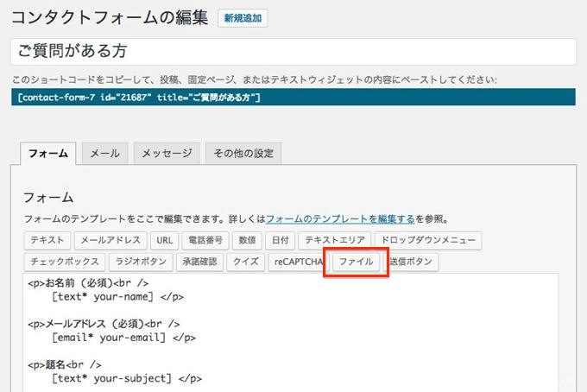Click the 数値 tag button

[x=247, y=240]
